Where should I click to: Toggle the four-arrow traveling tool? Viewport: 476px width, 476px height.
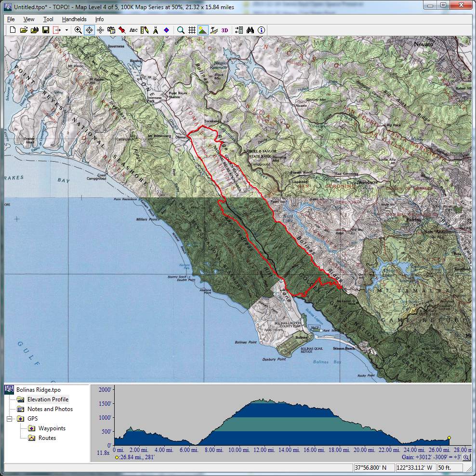coord(100,30)
